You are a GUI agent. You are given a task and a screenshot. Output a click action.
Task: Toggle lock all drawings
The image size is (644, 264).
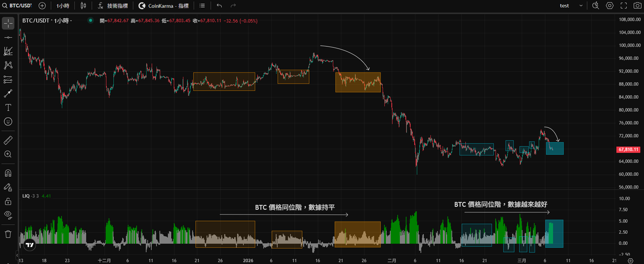coord(8,202)
